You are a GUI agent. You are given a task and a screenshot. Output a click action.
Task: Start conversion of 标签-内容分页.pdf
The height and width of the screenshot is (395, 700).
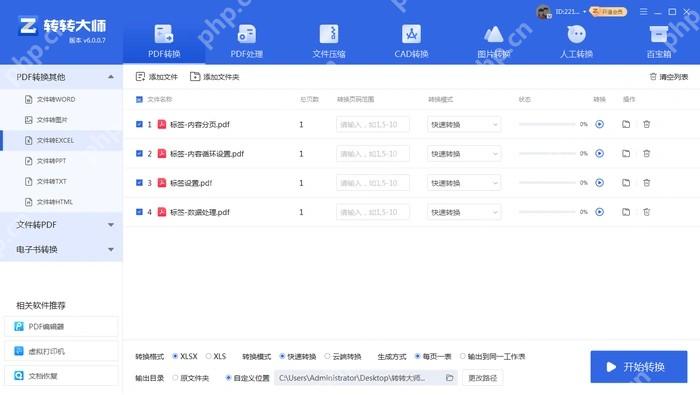600,124
